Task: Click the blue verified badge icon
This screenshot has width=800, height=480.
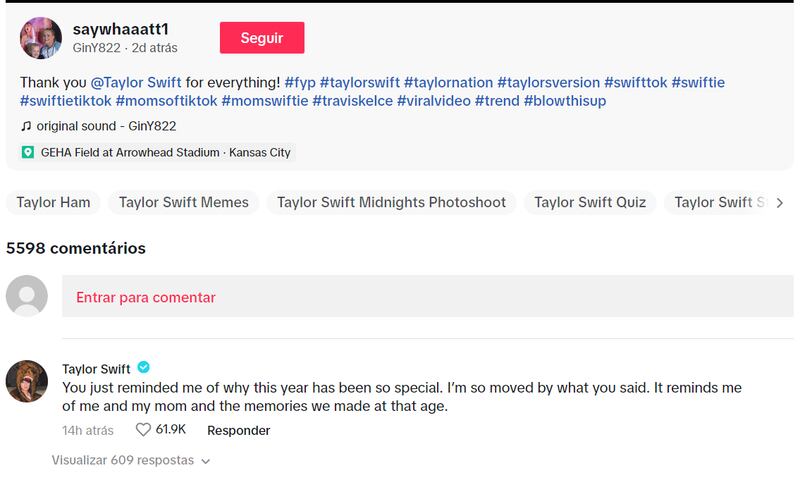Action: point(143,367)
